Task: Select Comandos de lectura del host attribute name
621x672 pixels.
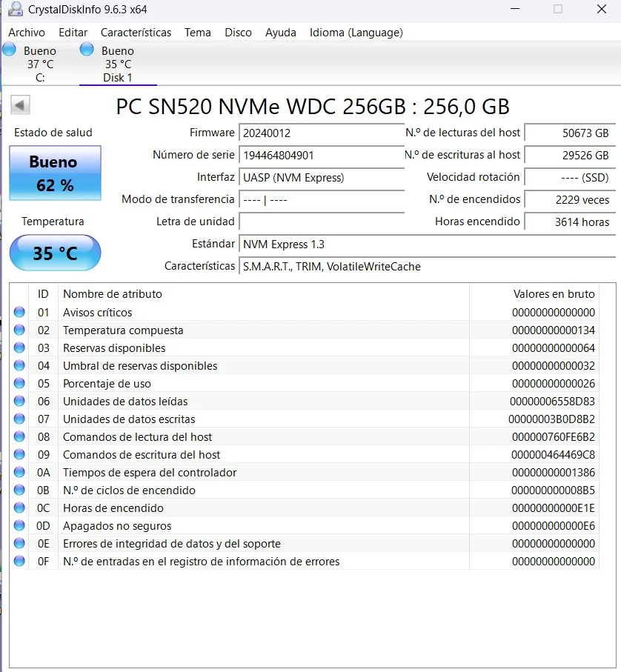Action: (x=137, y=437)
